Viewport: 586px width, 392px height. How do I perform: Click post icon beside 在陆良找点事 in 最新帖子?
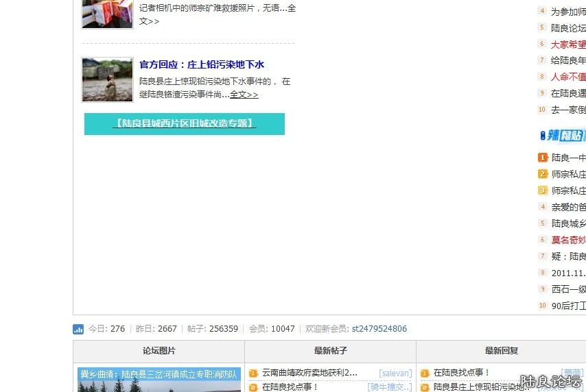point(253,387)
